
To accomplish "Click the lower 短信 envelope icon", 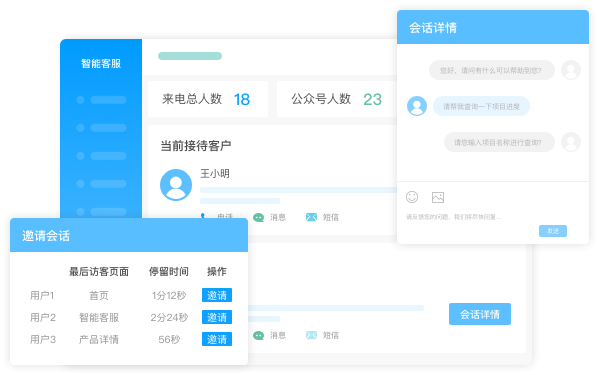I will [311, 335].
